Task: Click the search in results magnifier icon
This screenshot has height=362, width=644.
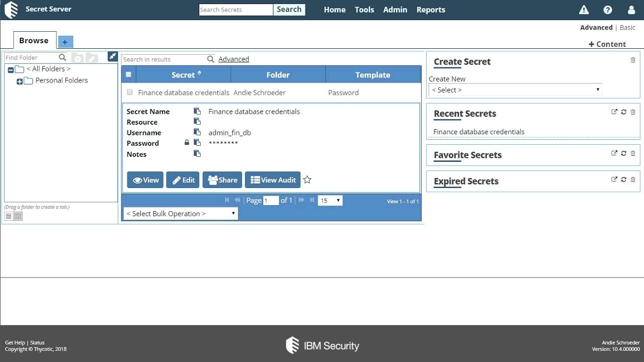Action: [x=211, y=59]
